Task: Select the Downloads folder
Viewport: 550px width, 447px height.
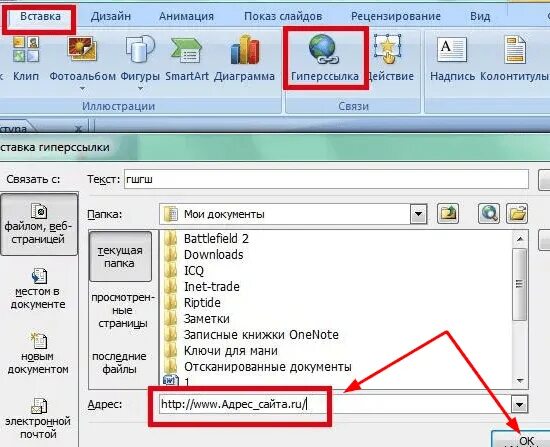Action: pos(203,255)
